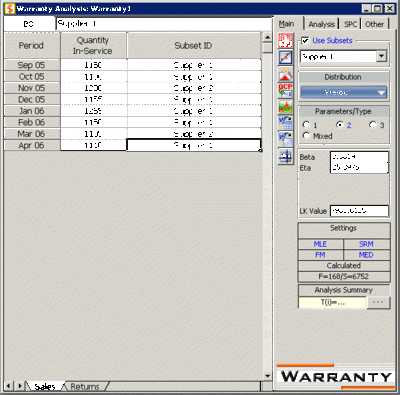
Task: Select the Mixed type radio button
Action: click(x=306, y=135)
